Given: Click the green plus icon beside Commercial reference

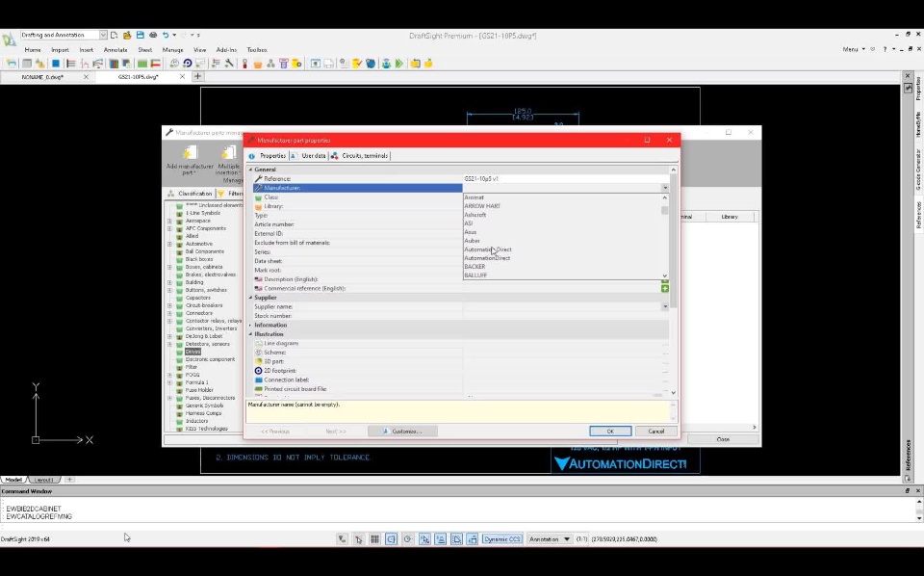Looking at the screenshot, I should click(x=665, y=288).
